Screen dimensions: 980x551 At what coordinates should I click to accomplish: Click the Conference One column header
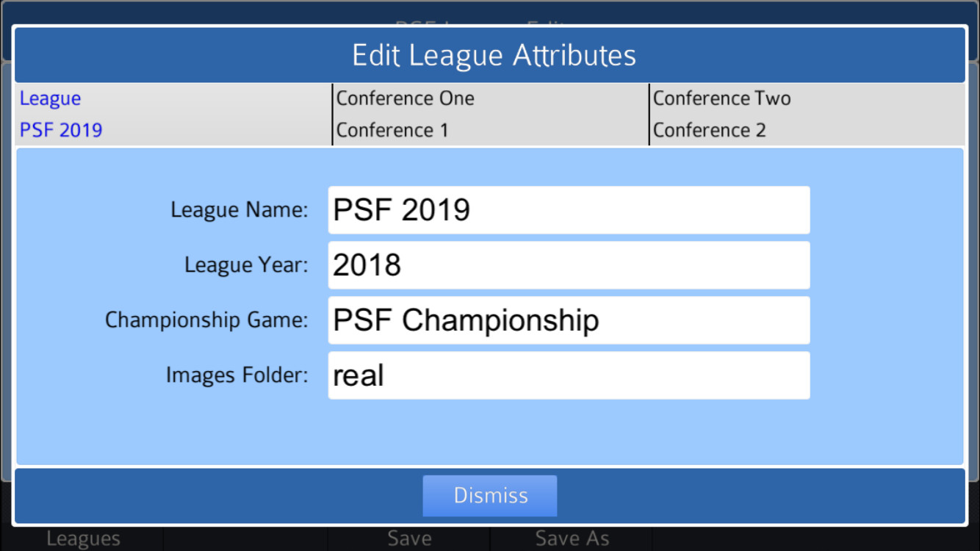[x=405, y=98]
